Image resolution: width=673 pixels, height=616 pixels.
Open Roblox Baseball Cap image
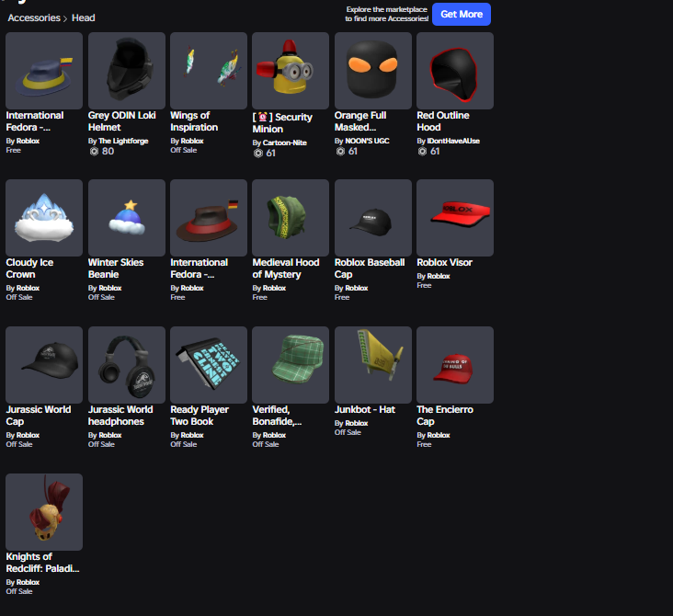click(x=373, y=218)
